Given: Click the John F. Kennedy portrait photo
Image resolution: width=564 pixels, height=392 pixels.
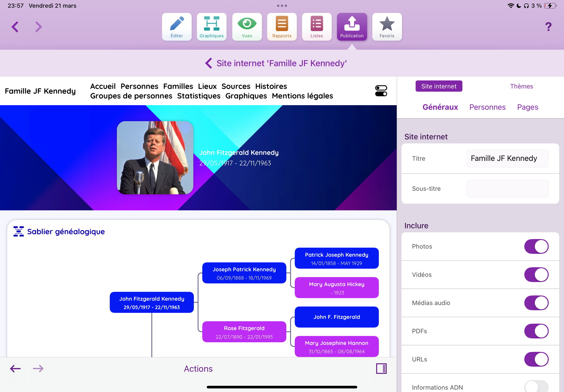Looking at the screenshot, I should click(155, 158).
